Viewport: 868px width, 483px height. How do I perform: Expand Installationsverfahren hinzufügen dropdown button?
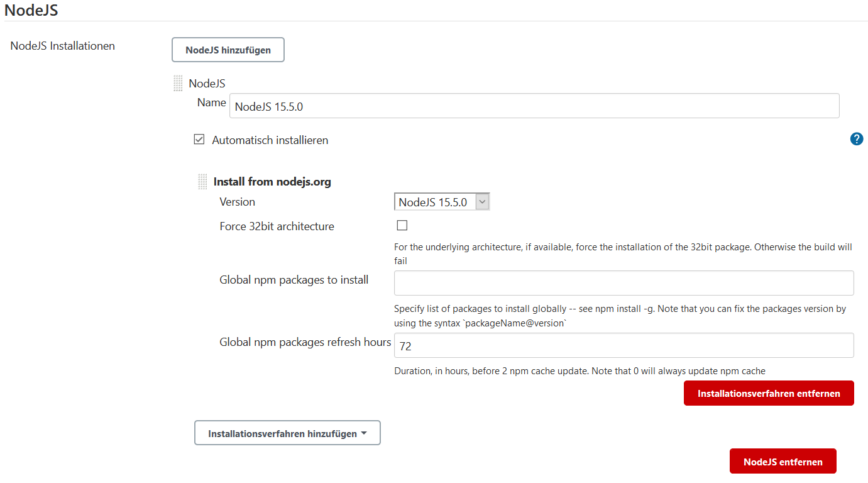pyautogui.click(x=287, y=433)
